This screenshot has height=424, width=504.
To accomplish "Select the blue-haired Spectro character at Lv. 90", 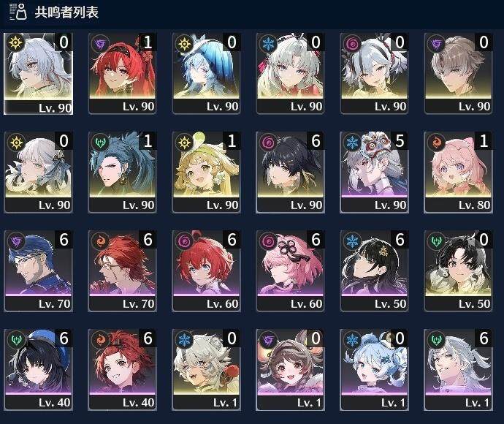I will coord(207,73).
